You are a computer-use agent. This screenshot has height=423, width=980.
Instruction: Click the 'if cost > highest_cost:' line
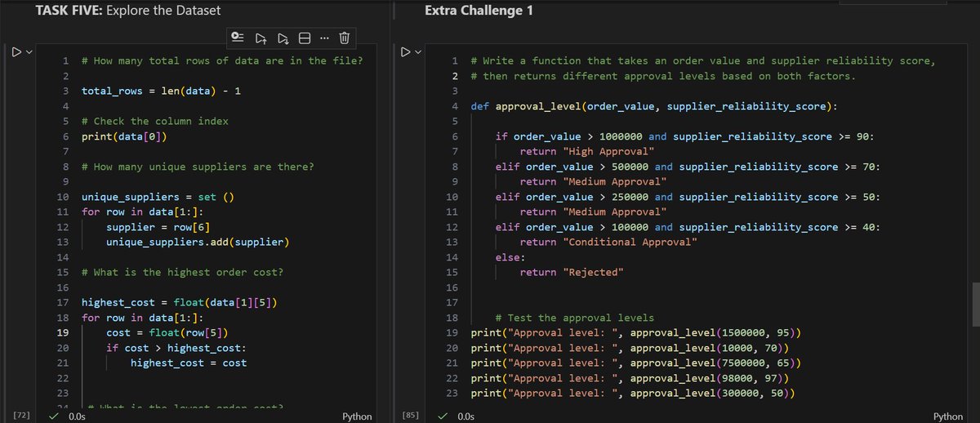click(176, 347)
